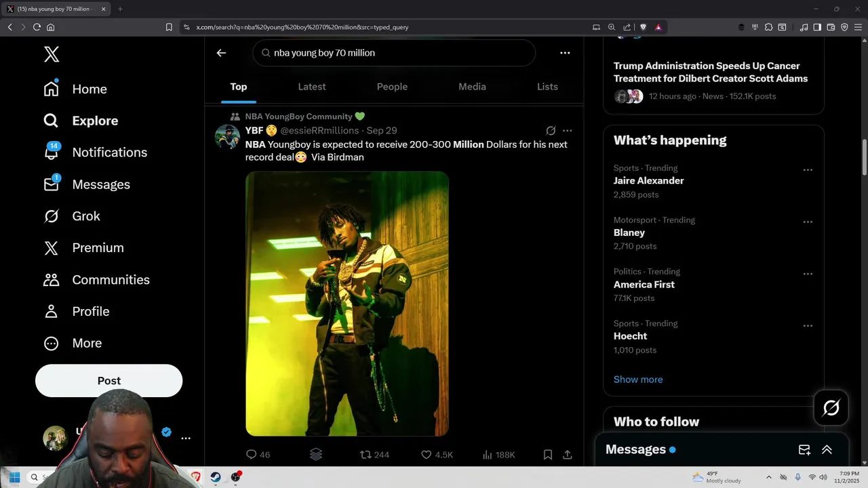This screenshot has width=868, height=488.
Task: Click the Post button
Action: tap(108, 381)
